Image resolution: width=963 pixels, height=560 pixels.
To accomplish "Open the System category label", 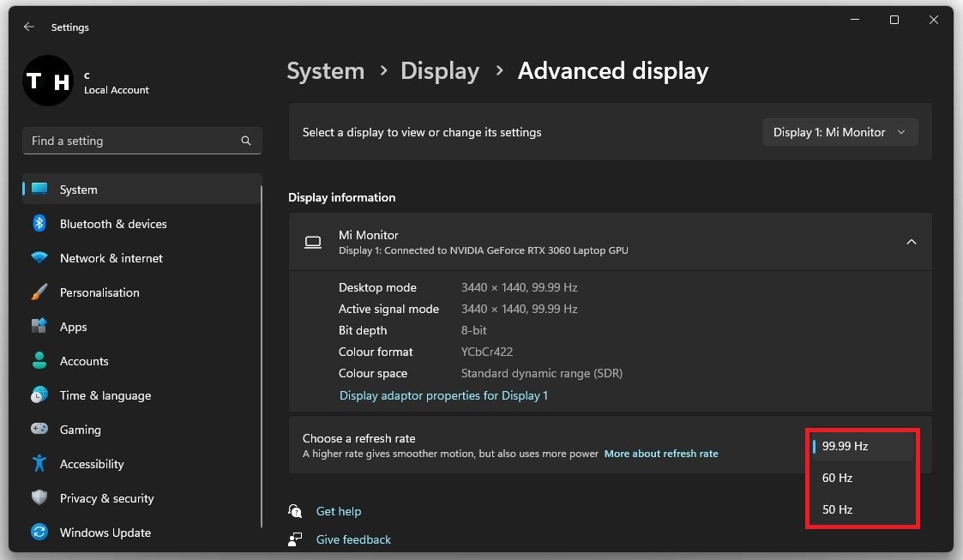I will tap(79, 190).
